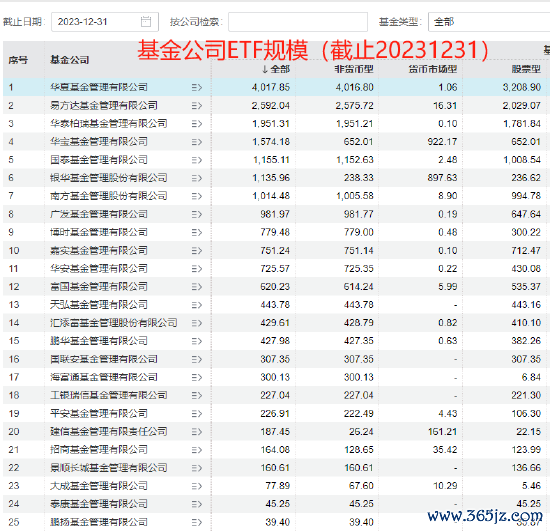Open details icon for 国泰基金管理有限公司
The image size is (550, 531).
[x=197, y=160]
